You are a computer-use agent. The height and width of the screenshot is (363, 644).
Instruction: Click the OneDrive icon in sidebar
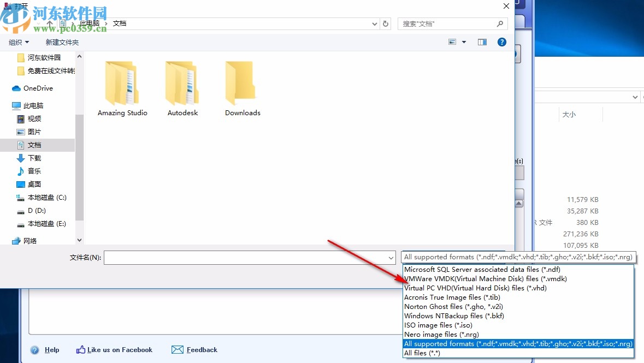(x=15, y=88)
